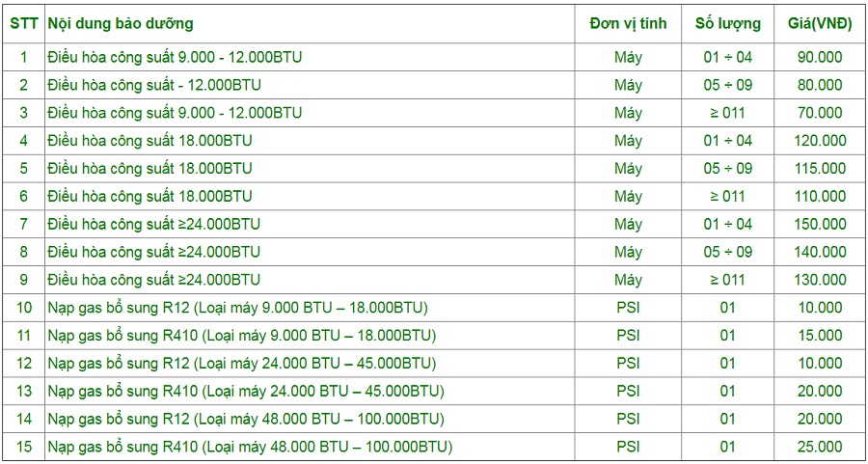Click row number 13 in STT column

[24, 392]
